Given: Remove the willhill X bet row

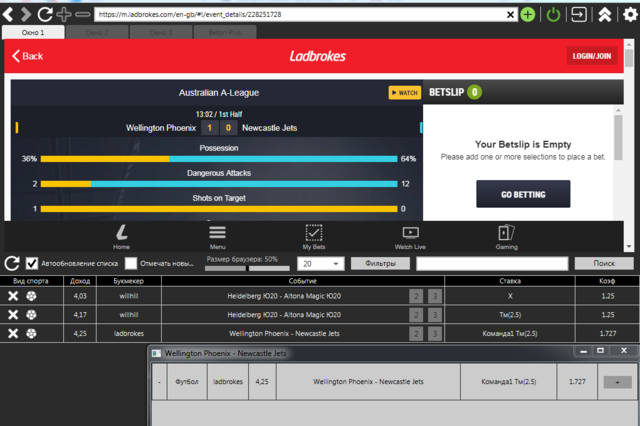Looking at the screenshot, I should click(13, 296).
